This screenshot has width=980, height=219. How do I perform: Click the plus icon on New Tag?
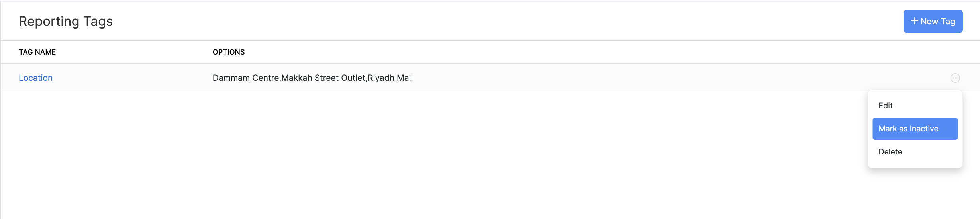(914, 21)
